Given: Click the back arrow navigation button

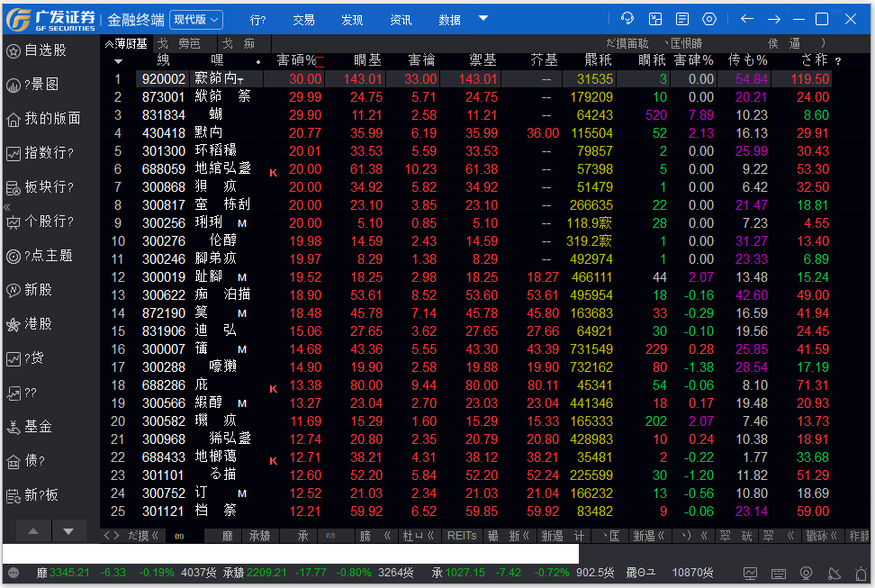Looking at the screenshot, I should [x=745, y=17].
